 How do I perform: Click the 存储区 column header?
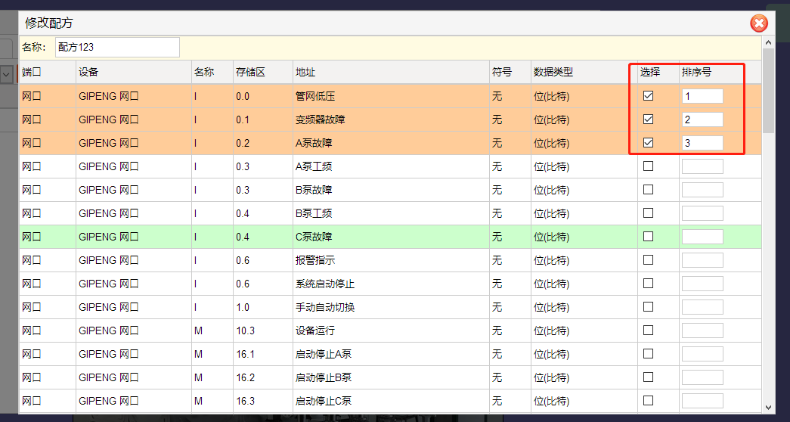[x=250, y=73]
